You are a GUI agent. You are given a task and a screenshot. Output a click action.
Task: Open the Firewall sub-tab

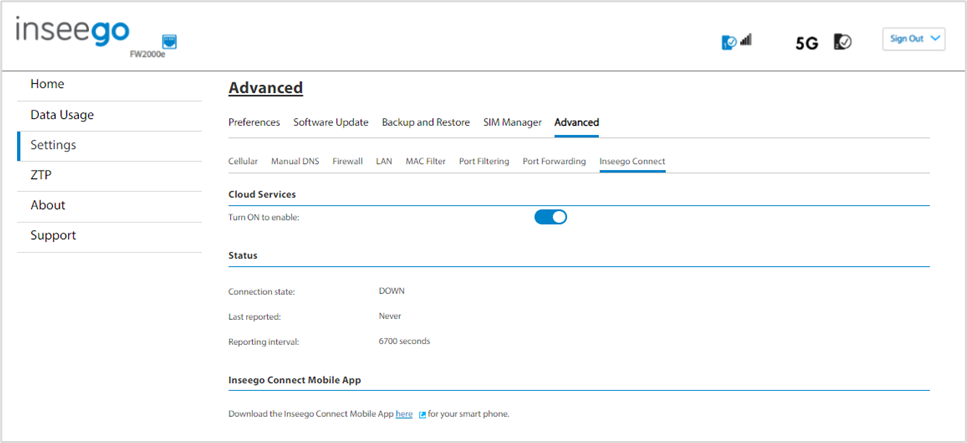(347, 161)
